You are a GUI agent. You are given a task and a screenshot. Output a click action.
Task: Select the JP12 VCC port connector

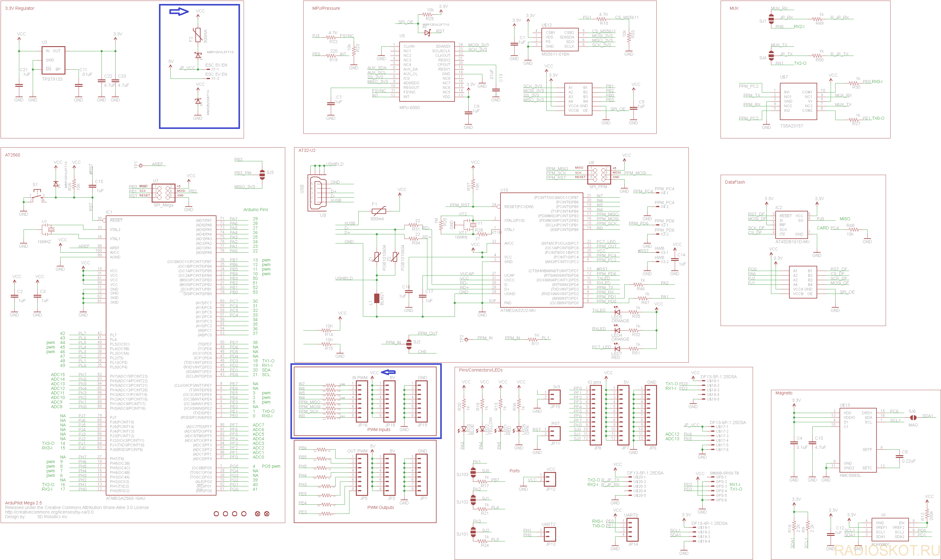[550, 480]
